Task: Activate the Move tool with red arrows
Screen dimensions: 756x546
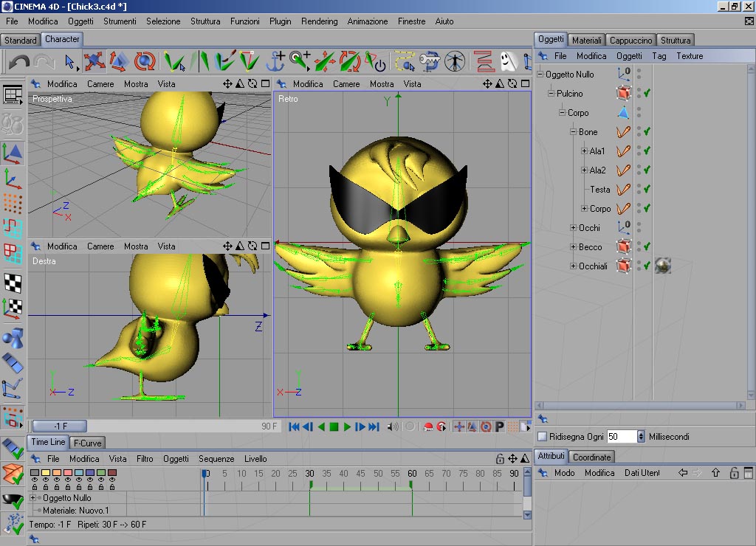Action: pyautogui.click(x=94, y=61)
